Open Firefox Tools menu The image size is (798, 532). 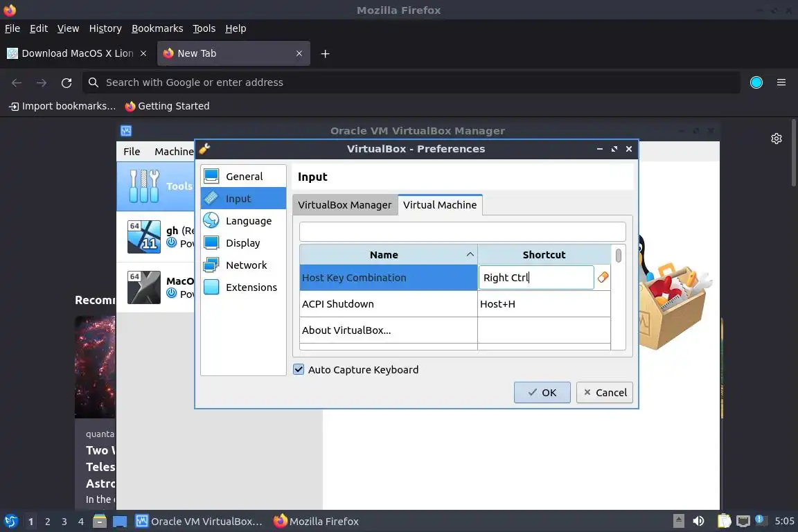[x=204, y=28]
